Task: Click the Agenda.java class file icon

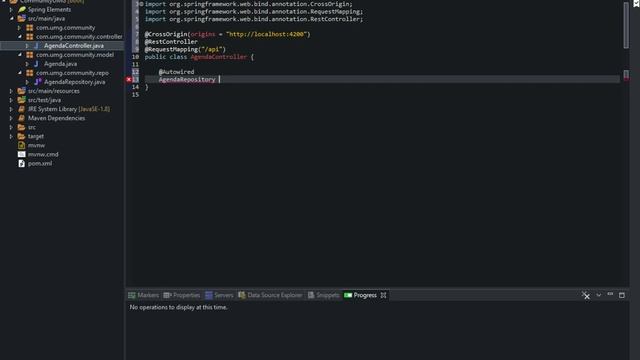Action: 36,64
